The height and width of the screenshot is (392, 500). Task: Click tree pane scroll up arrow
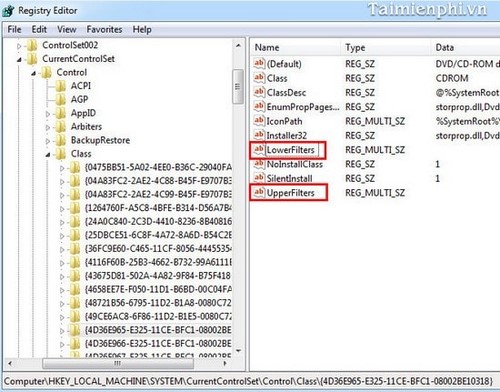click(x=238, y=46)
